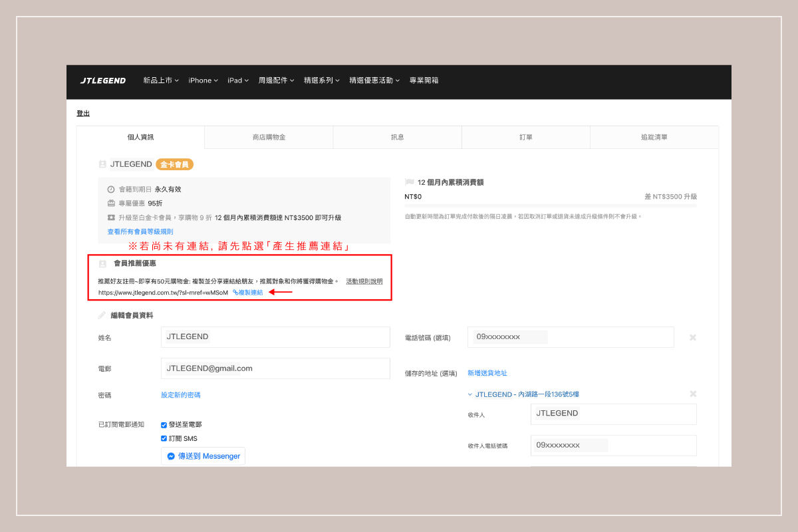Screen dimensions: 798x532
Task: Click the copy link chain icon
Action: (235, 293)
